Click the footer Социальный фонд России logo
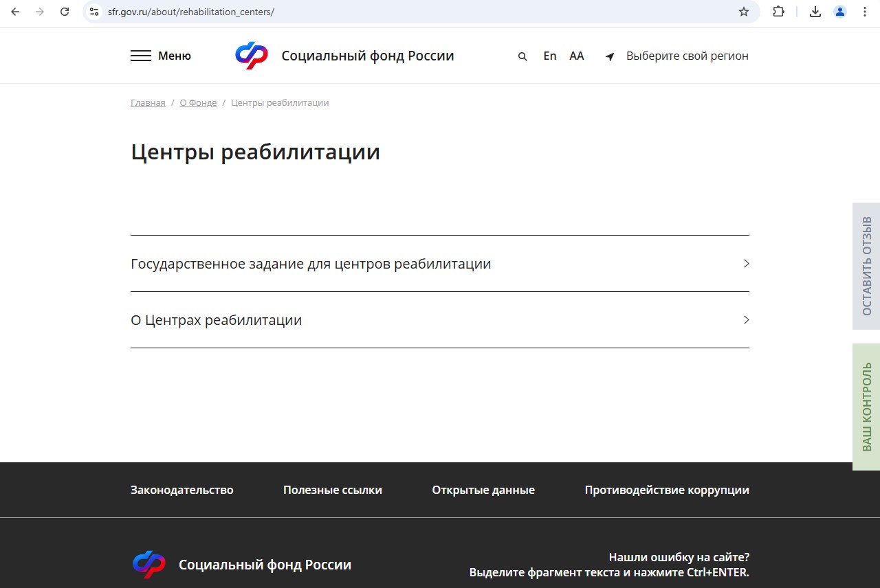The image size is (880, 588). pos(149,565)
